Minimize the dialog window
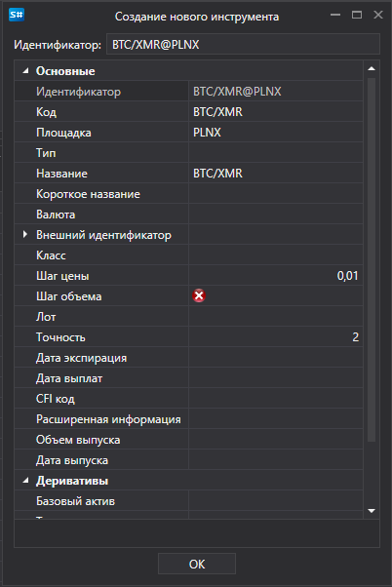Viewport: 392px width, 587px height. 335,15
